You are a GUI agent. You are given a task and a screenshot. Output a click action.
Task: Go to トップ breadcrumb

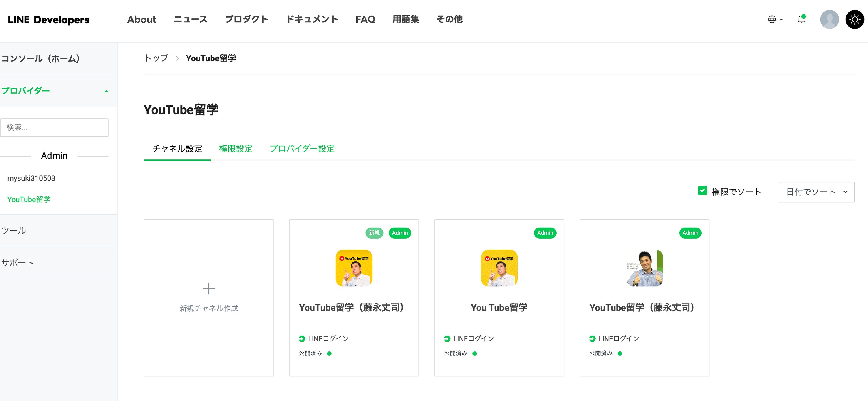point(156,58)
